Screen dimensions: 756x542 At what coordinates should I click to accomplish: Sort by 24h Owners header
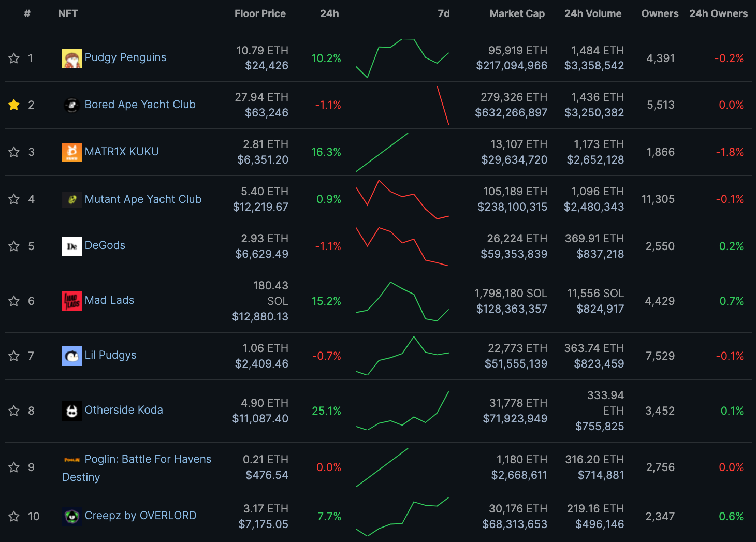point(718,13)
